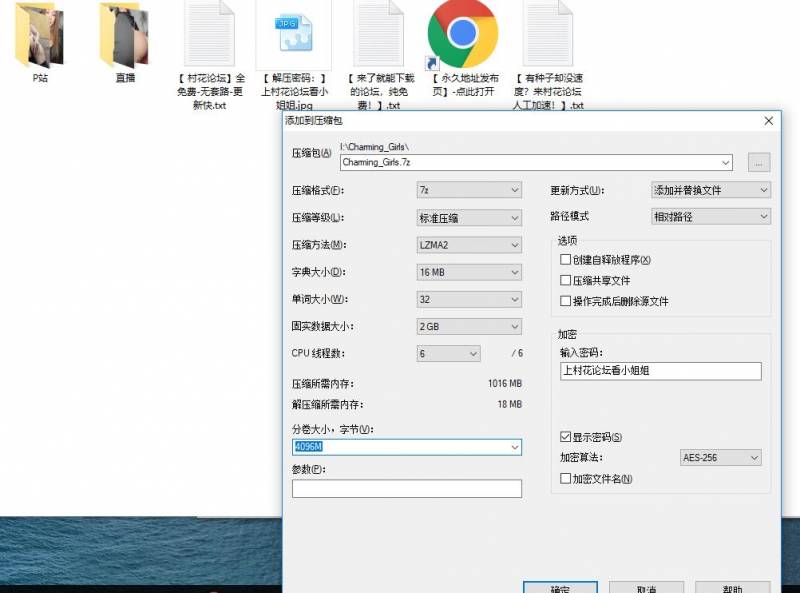Click the browse "..." button beside archive path
Viewport: 800px width, 593px height.
[x=759, y=162]
